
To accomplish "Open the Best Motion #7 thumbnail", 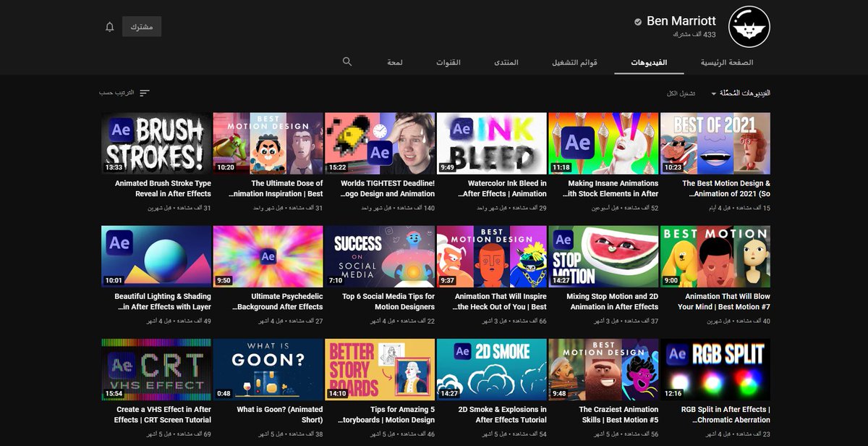I will [x=715, y=256].
